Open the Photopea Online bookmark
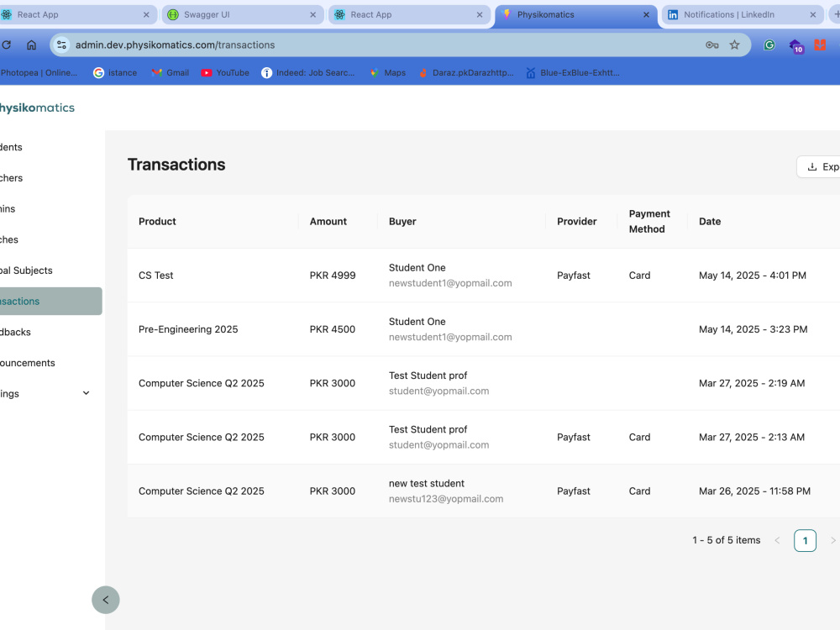The width and height of the screenshot is (840, 630). coord(39,73)
